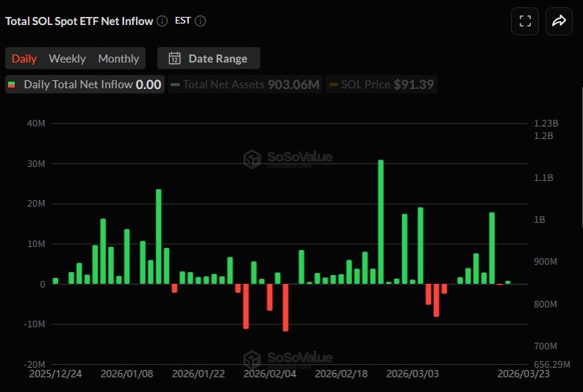Toggle the SOL Price series
This screenshot has height=392, width=583.
[389, 85]
